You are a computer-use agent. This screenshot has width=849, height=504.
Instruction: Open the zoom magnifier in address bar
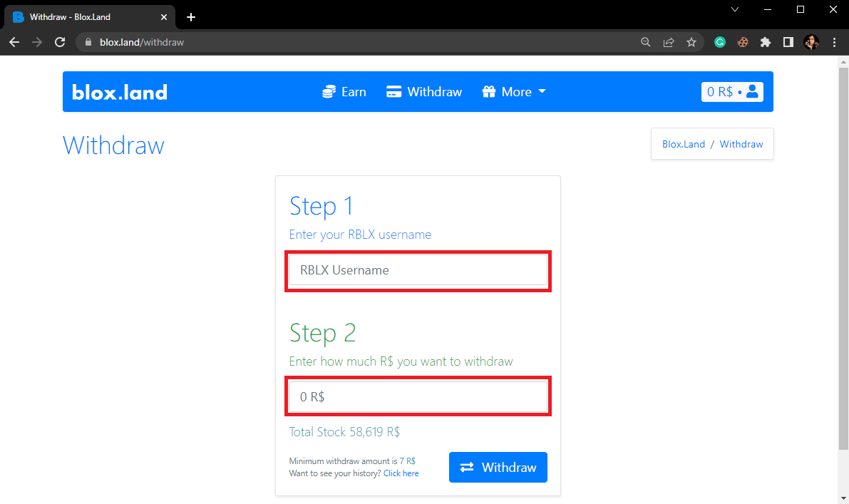(645, 42)
